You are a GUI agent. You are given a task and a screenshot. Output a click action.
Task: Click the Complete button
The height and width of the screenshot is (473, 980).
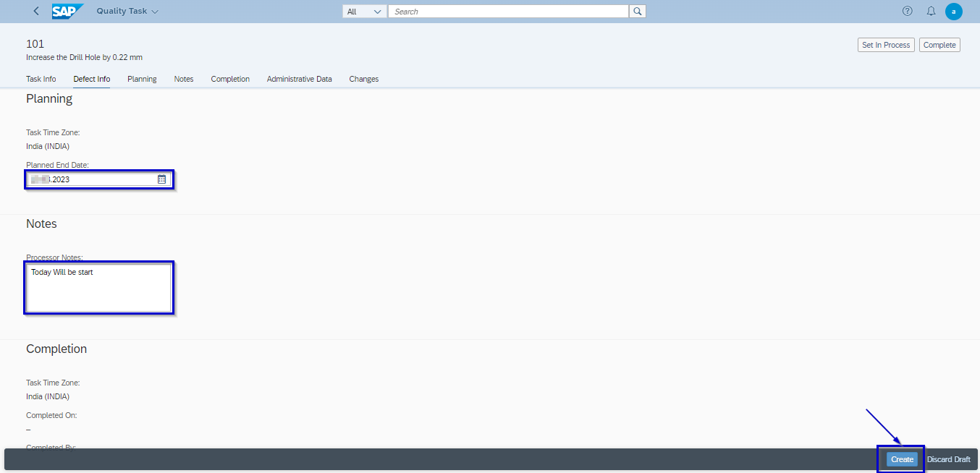(939, 45)
